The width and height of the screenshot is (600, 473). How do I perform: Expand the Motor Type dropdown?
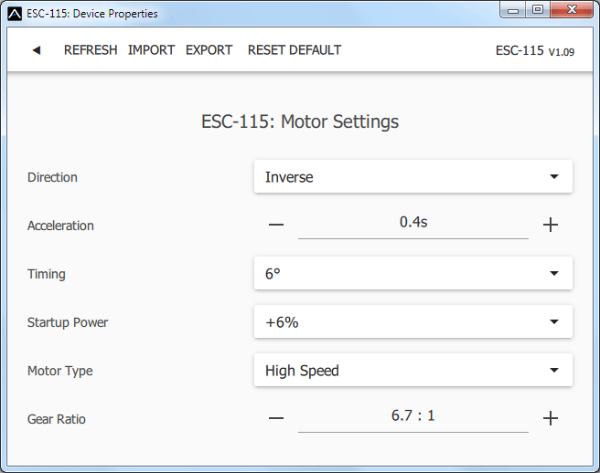point(412,370)
